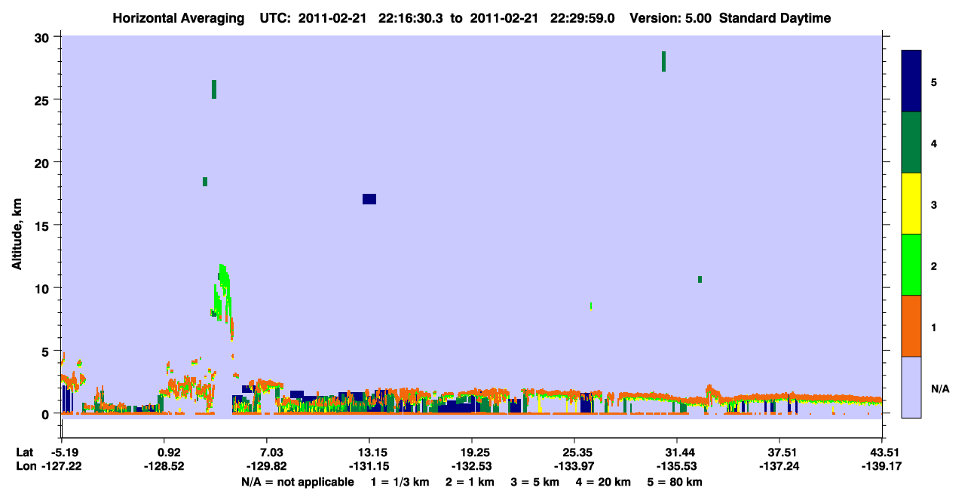Click the lavender N/A color segment
This screenshot has height=503, width=980.
click(911, 387)
